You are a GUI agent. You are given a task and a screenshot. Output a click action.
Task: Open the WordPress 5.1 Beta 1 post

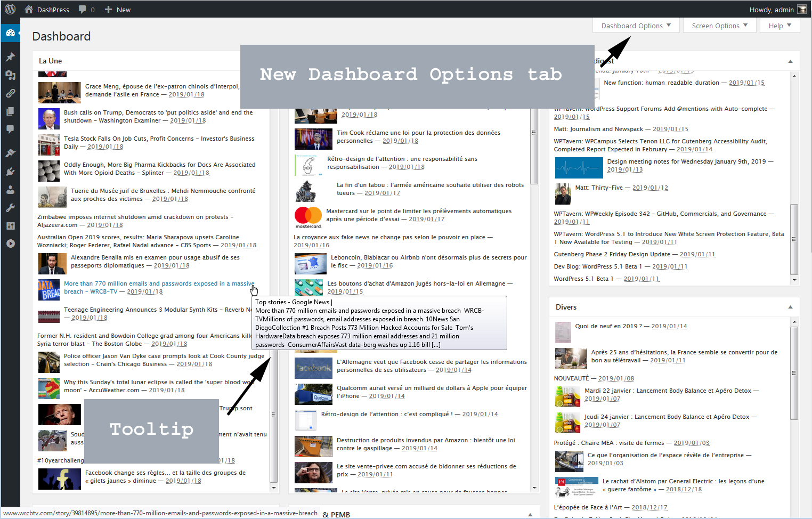[583, 279]
